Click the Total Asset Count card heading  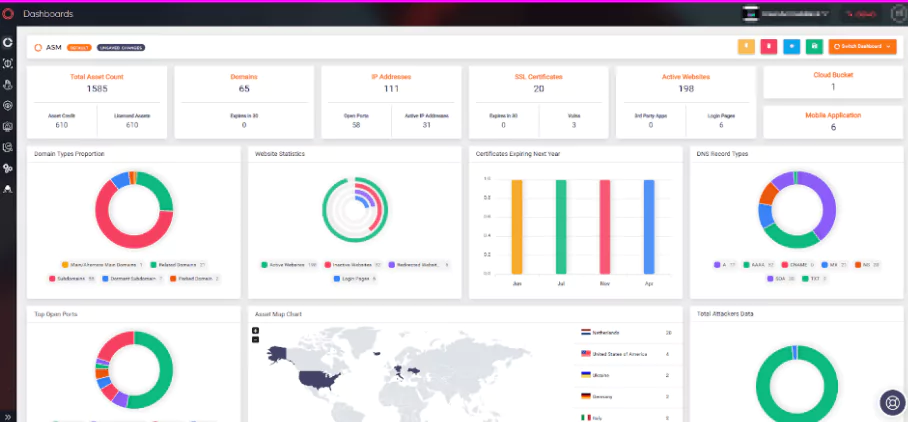[x=97, y=76]
